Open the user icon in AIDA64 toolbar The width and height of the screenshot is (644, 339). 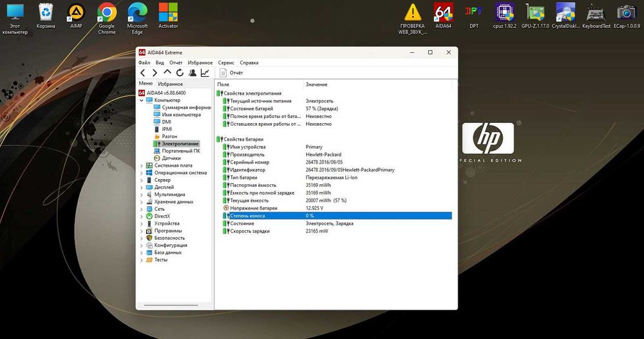[193, 73]
